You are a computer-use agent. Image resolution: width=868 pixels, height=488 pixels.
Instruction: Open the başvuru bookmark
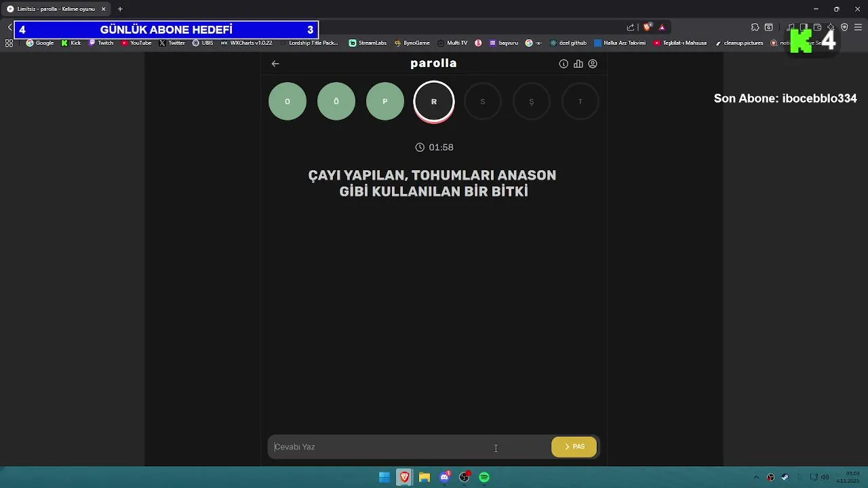pyautogui.click(x=503, y=43)
